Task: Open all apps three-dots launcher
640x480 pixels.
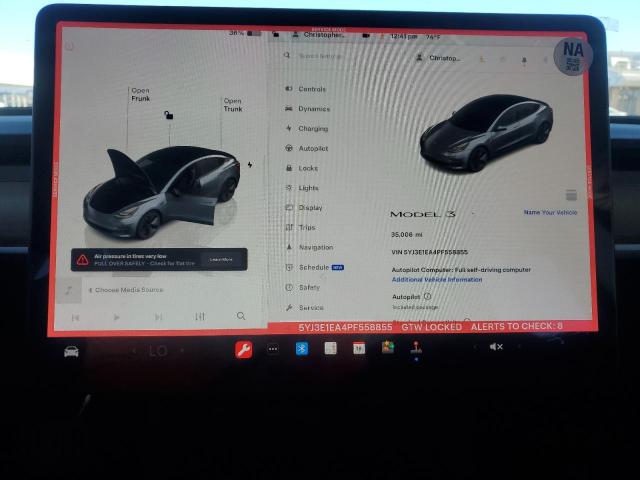Action: click(272, 349)
